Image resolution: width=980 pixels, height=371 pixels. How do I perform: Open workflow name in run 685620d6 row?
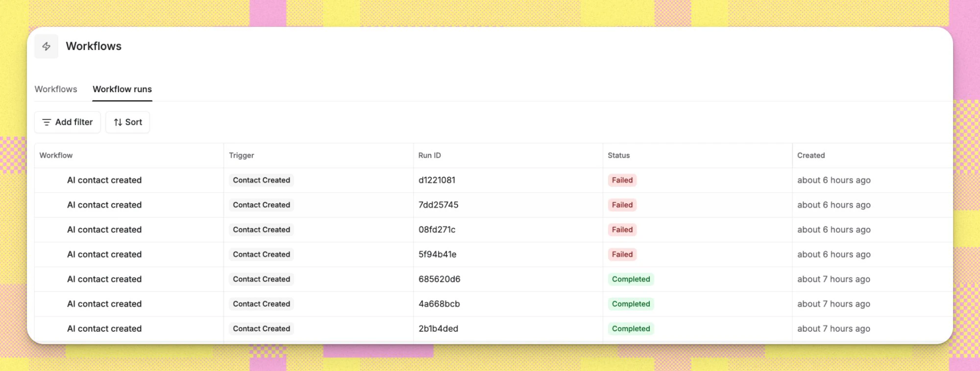click(x=104, y=279)
